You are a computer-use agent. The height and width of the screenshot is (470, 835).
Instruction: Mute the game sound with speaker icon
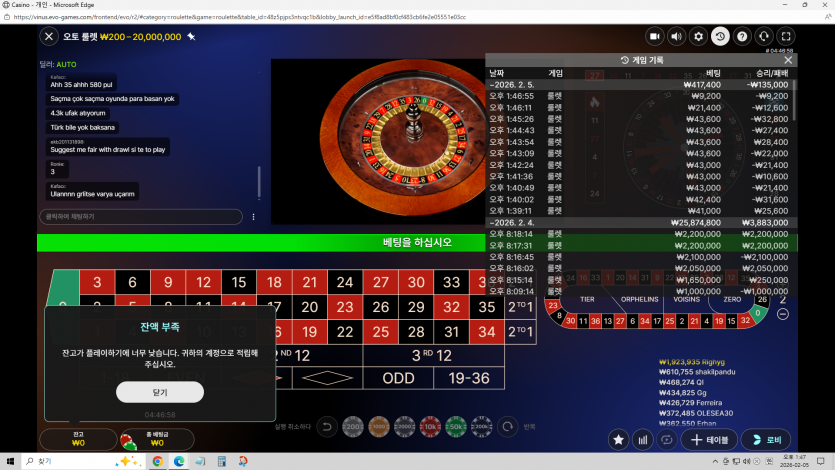(x=676, y=36)
